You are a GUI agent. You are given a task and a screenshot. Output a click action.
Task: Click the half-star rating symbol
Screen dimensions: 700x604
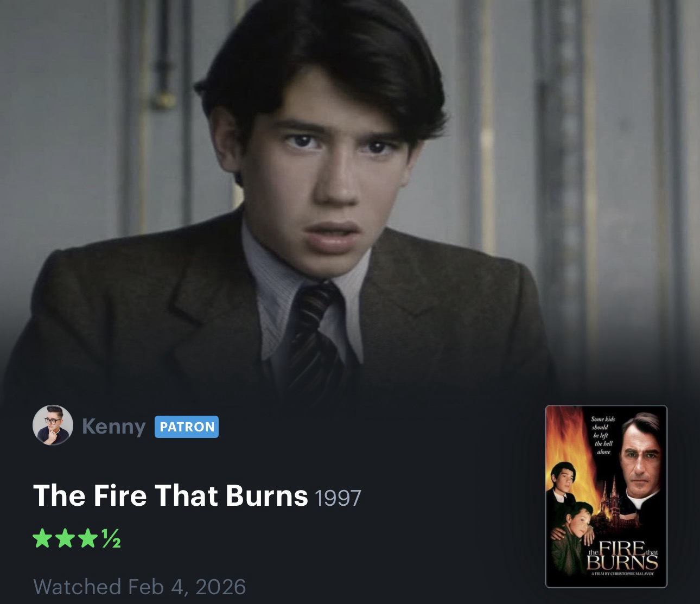coord(111,540)
